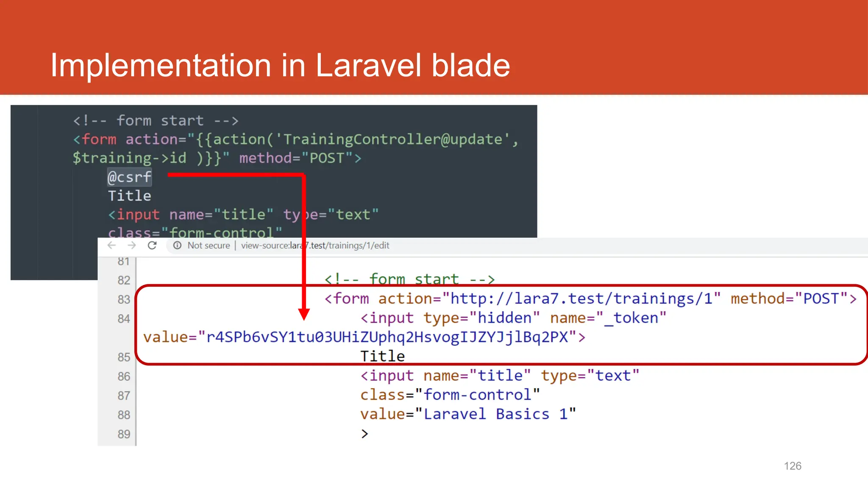868x488 pixels.
Task: Click the slide number 126
Action: click(793, 466)
